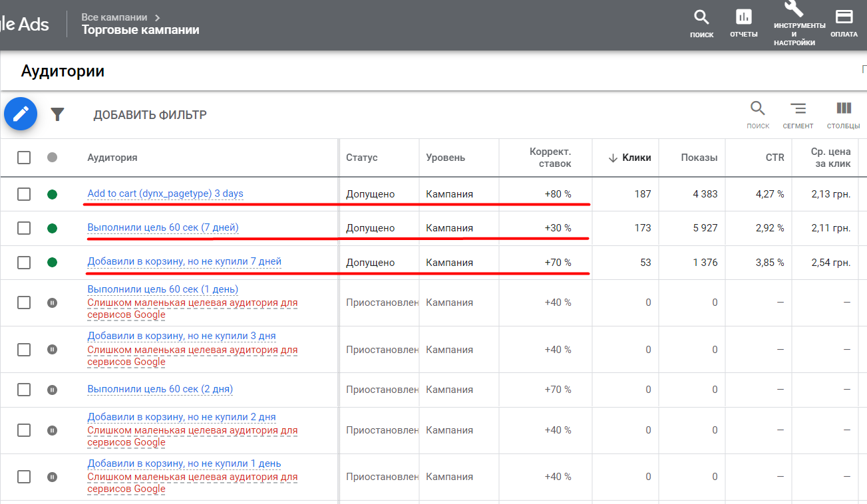The width and height of the screenshot is (867, 504).
Task: Check the row for Выполнили цель 60 сек (7 дней)
Action: point(24,227)
